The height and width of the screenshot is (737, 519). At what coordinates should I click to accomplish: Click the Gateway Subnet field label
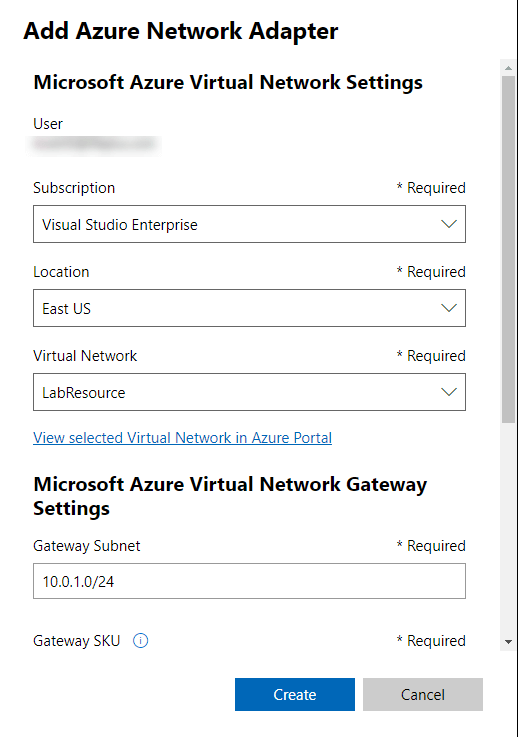[86, 546]
